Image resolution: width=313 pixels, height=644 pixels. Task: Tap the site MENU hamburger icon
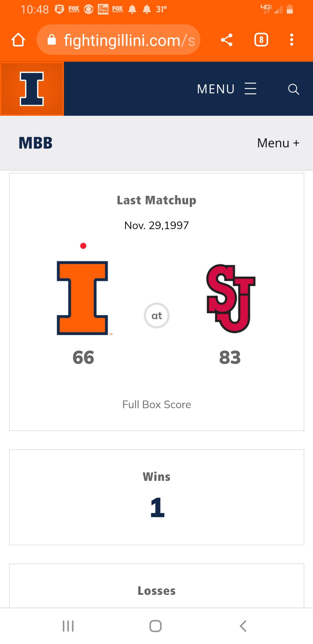coord(250,89)
